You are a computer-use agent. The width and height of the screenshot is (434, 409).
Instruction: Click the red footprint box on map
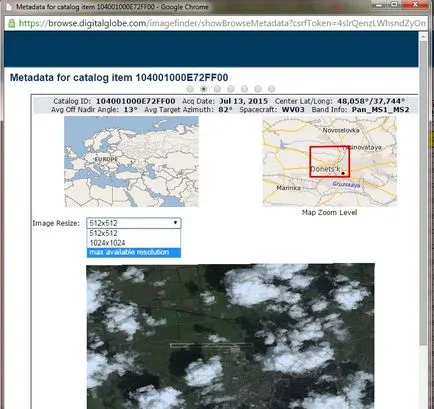(329, 162)
